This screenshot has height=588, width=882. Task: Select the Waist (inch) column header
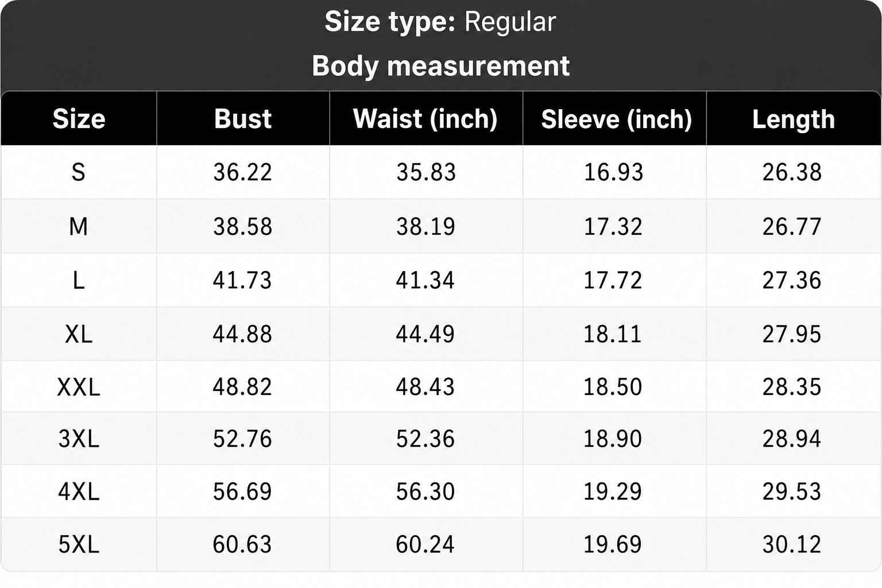[425, 119]
